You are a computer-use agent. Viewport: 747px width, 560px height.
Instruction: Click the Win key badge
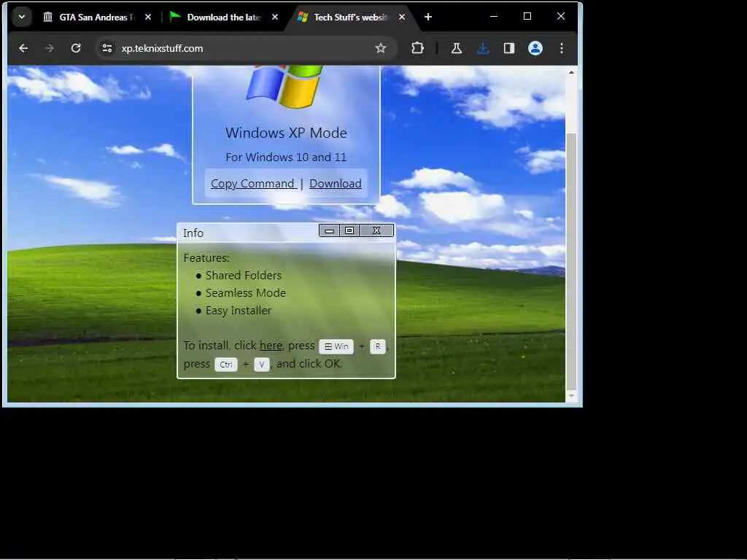(336, 346)
